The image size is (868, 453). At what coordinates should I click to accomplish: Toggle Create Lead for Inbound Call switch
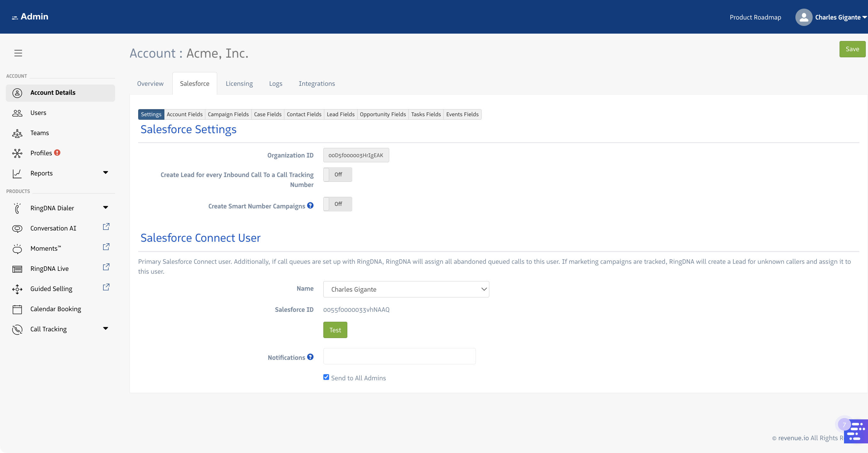click(x=338, y=175)
